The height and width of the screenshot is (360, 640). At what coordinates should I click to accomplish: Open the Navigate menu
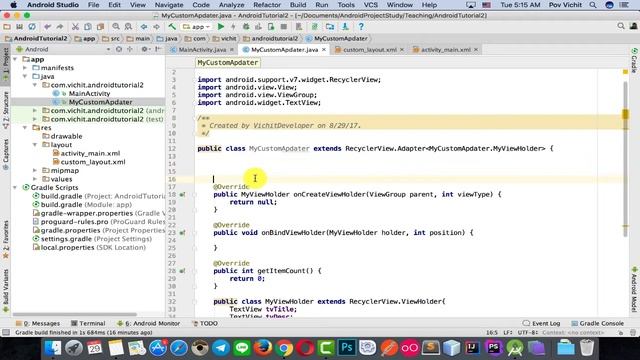coord(169,5)
